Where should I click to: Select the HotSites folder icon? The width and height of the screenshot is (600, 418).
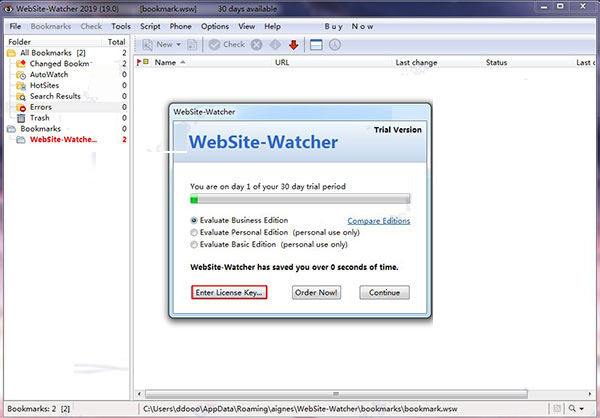click(21, 85)
